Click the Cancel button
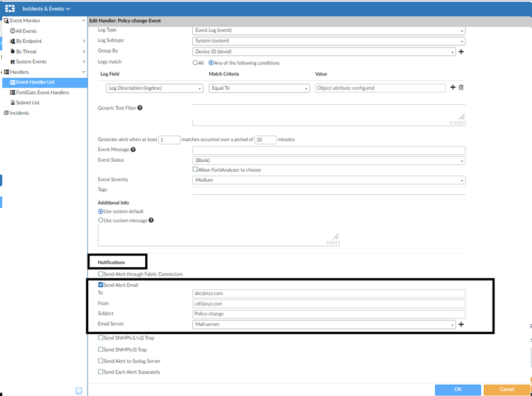532x396 pixels. tap(507, 390)
